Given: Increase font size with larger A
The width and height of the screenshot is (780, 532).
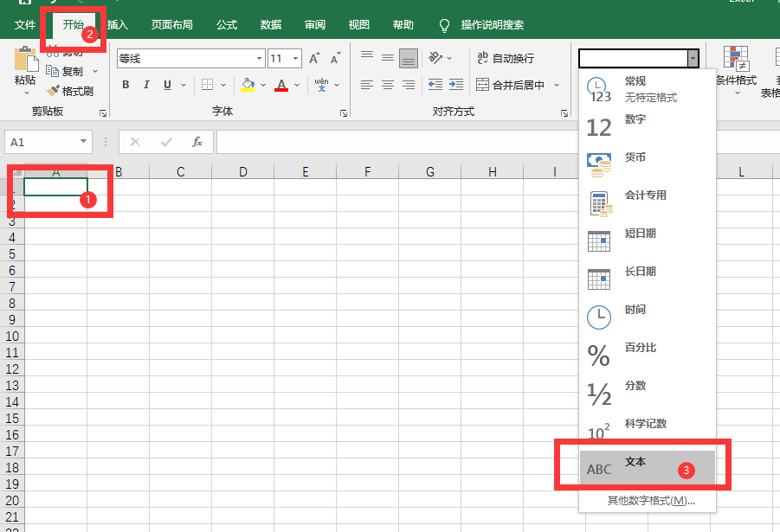Looking at the screenshot, I should click(x=314, y=58).
